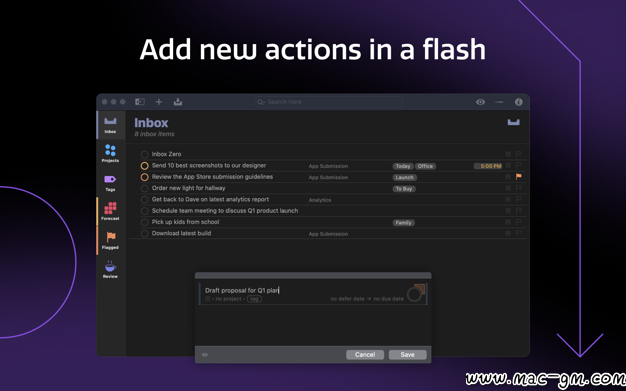
Task: Switch to the Forecast perspective
Action: click(110, 211)
